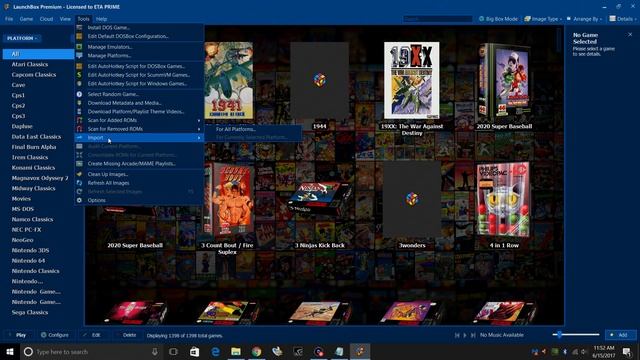Click the Configure button
Screen dimensions: 640x360
coord(55,335)
